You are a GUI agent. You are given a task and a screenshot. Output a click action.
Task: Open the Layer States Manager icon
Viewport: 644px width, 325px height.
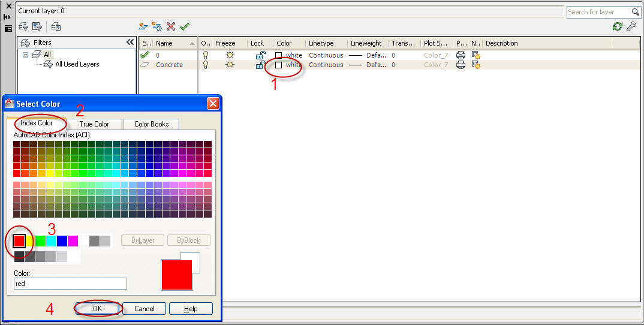pyautogui.click(x=56, y=27)
